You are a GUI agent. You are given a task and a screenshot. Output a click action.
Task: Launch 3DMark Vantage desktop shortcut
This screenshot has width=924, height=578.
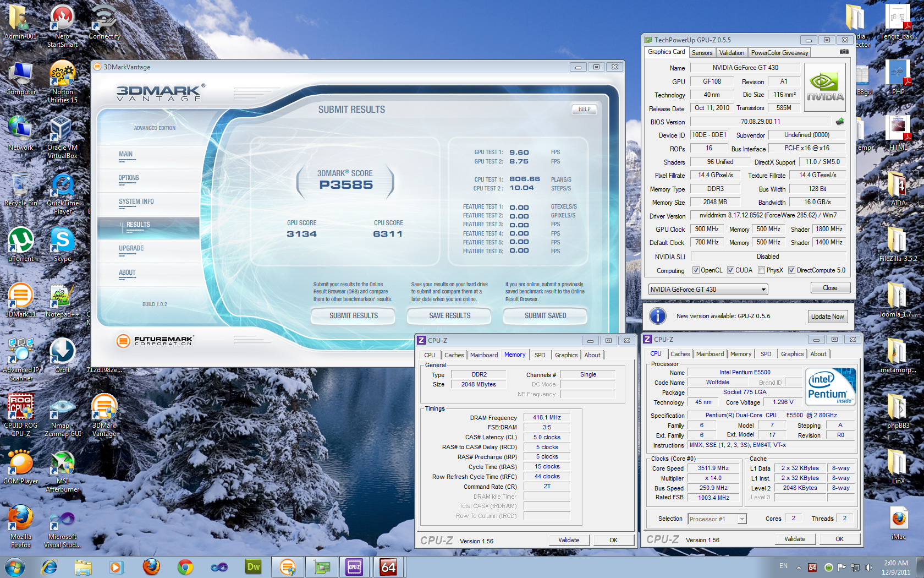click(x=104, y=416)
